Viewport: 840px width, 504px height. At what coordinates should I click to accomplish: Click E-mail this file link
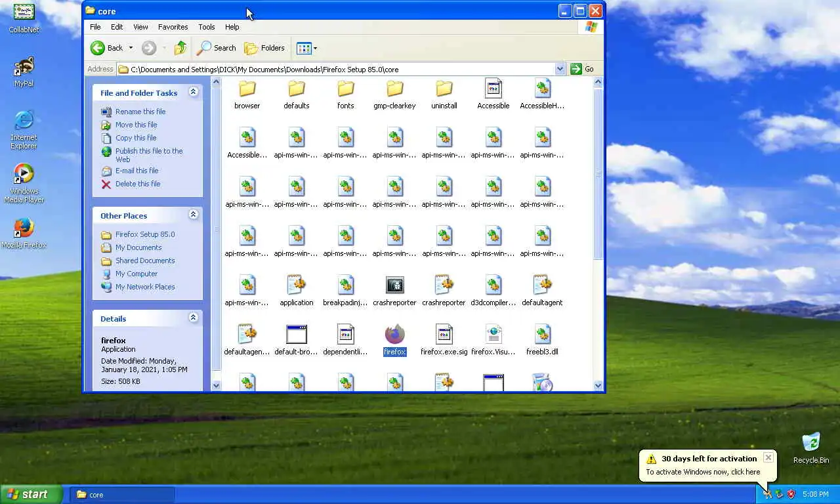coord(136,171)
